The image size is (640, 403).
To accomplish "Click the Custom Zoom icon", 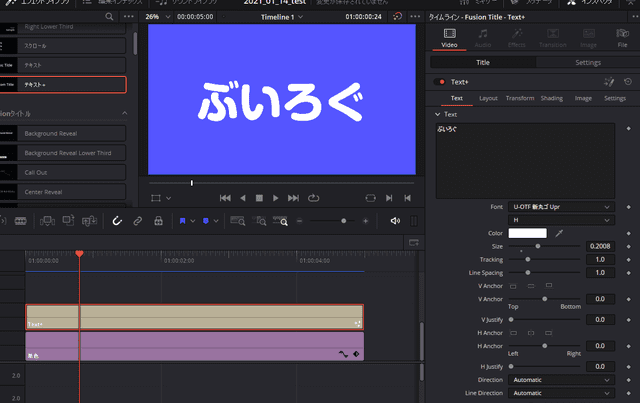I will (280, 221).
